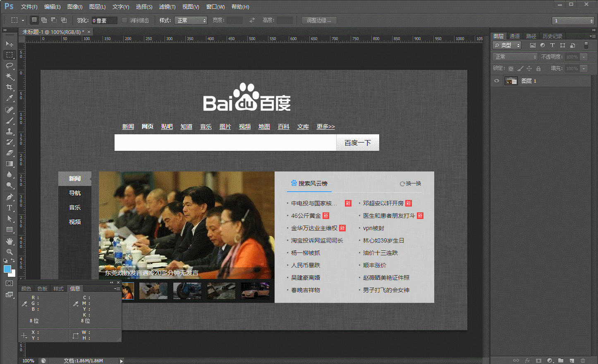Select the Rectangle shape tool

tap(10, 229)
